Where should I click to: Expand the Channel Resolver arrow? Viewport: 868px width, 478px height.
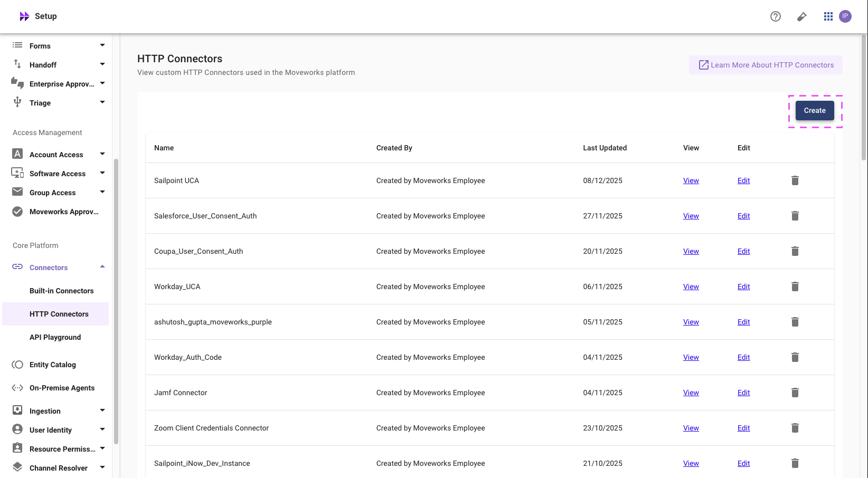click(102, 467)
